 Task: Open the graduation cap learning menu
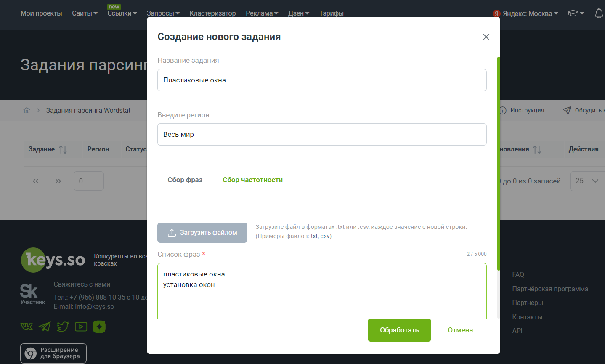coord(576,13)
